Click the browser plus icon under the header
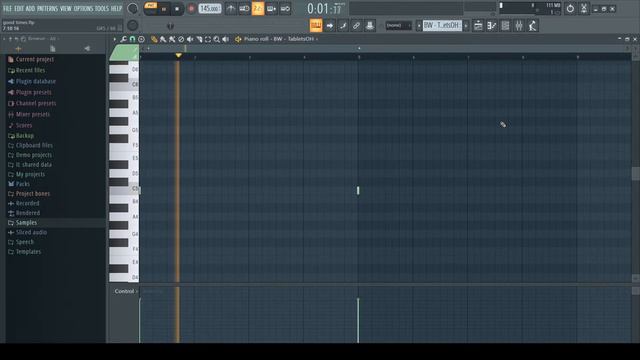Image resolution: width=640 pixels, height=360 pixels. [x=18, y=49]
